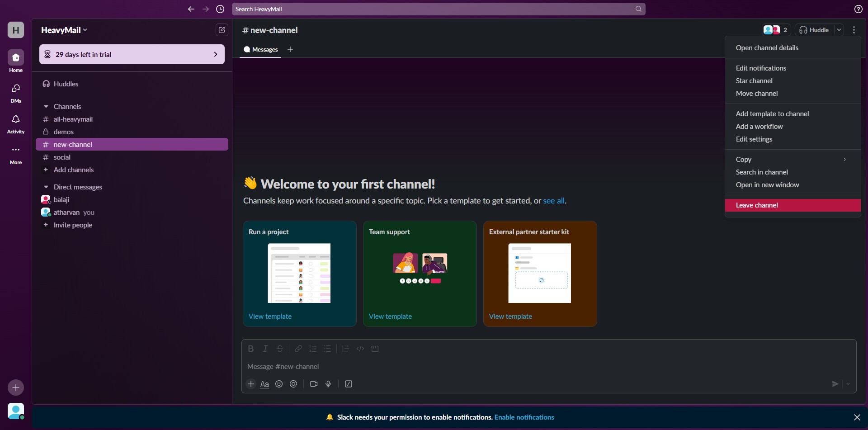Expand the Copy submenu
Image resolution: width=868 pixels, height=430 pixels.
(793, 160)
